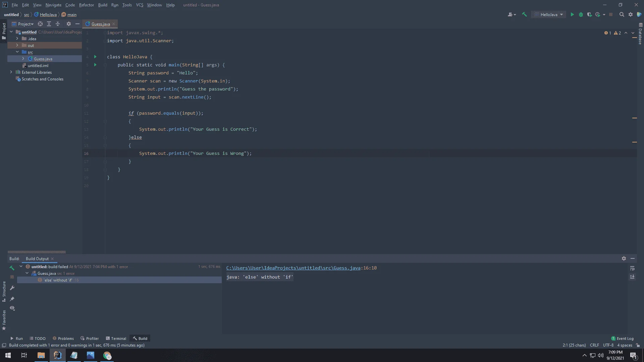
Task: Collapse the src folder
Action: tap(17, 52)
